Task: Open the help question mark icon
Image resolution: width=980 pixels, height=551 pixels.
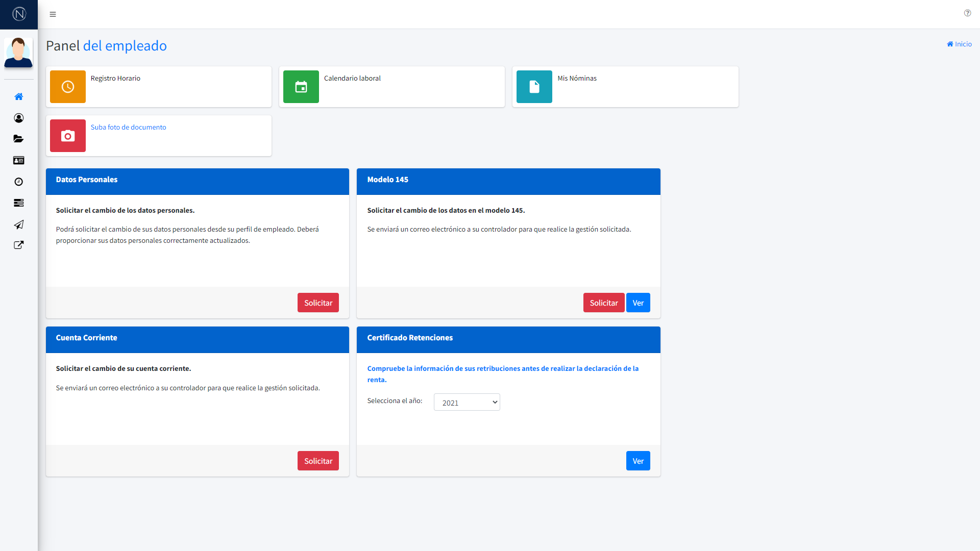Action: coord(967,13)
